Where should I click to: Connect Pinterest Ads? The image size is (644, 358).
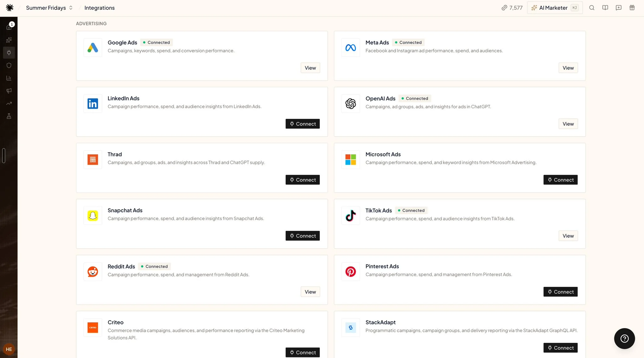tap(560, 292)
